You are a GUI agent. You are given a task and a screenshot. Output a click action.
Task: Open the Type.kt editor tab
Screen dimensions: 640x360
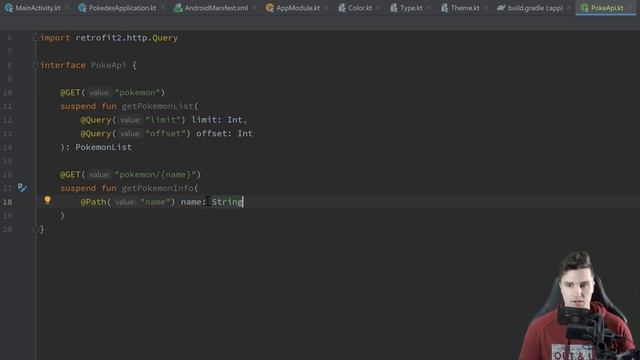click(411, 8)
